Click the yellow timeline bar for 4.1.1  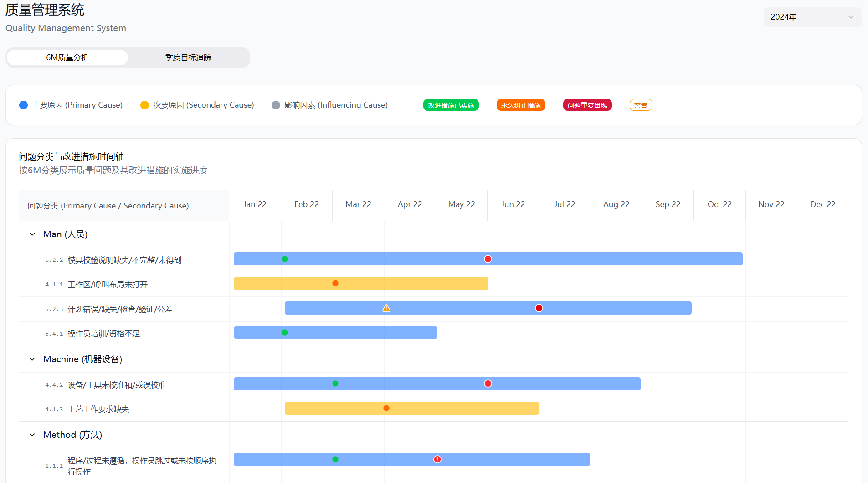(x=410, y=284)
